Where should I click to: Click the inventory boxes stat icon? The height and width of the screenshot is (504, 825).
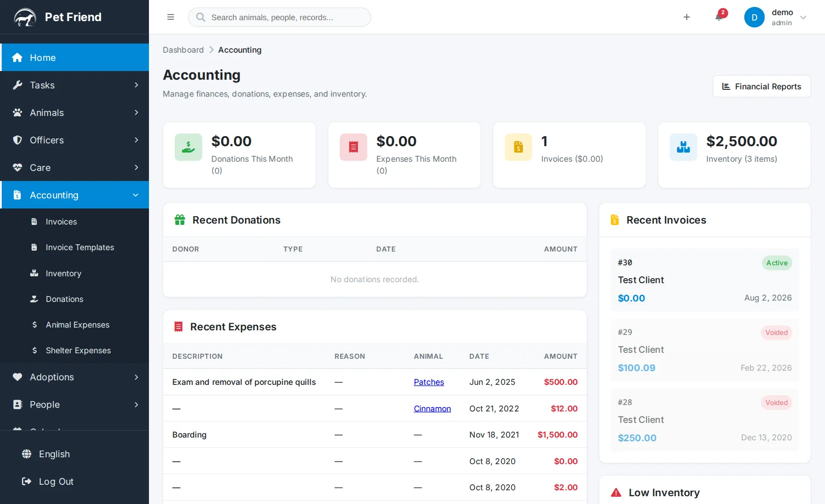(683, 147)
